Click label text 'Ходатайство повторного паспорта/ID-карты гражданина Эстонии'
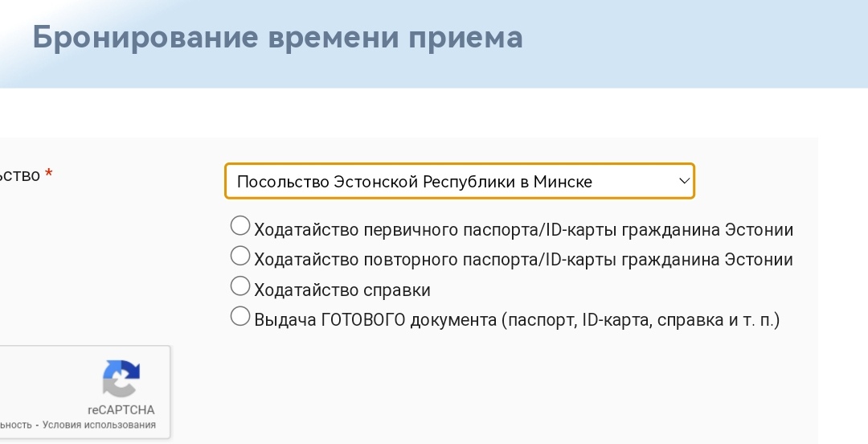The image size is (868, 444). click(x=523, y=260)
